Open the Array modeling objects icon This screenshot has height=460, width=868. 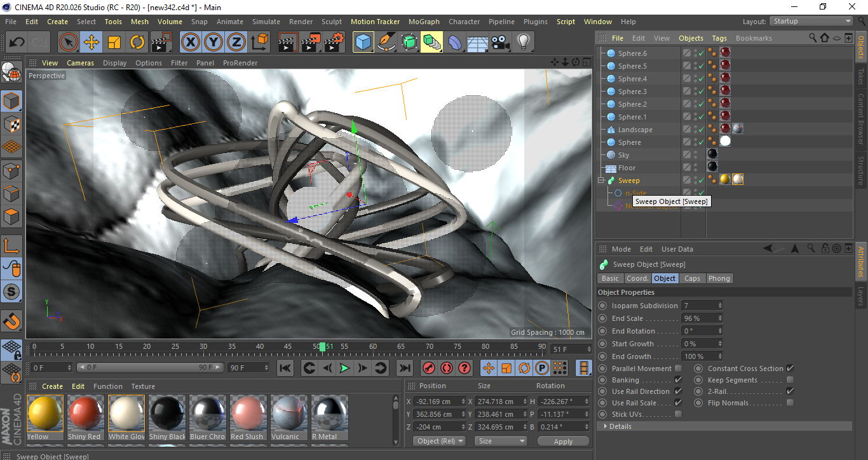tap(432, 43)
